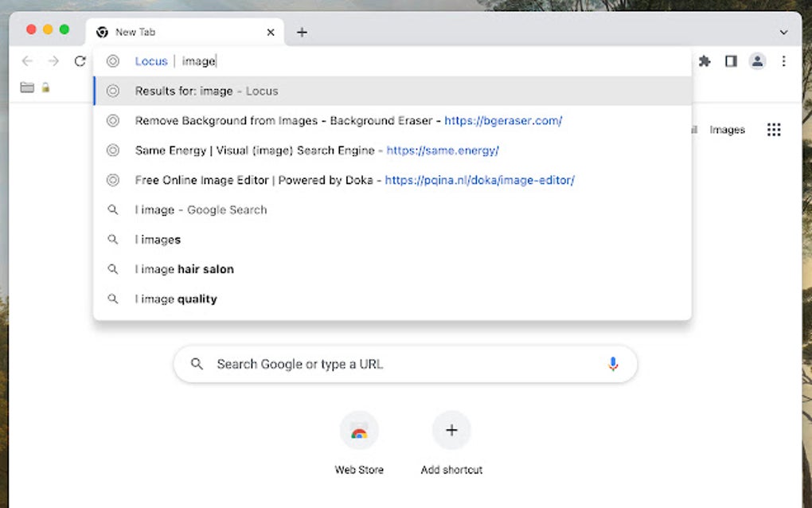Image resolution: width=812 pixels, height=508 pixels.
Task: Click the Web Store shortcut
Action: pyautogui.click(x=359, y=444)
